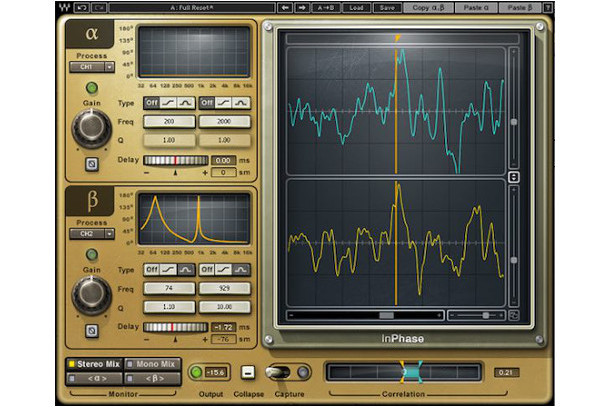The height and width of the screenshot is (420, 600).
Task: Enable Stereo Mix monitoring
Action: [x=94, y=364]
